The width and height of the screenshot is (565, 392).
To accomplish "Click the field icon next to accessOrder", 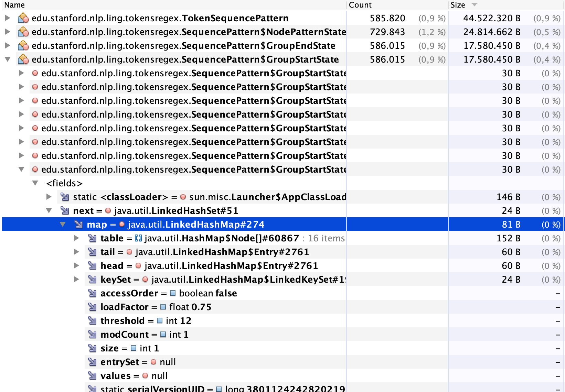I will coord(92,293).
